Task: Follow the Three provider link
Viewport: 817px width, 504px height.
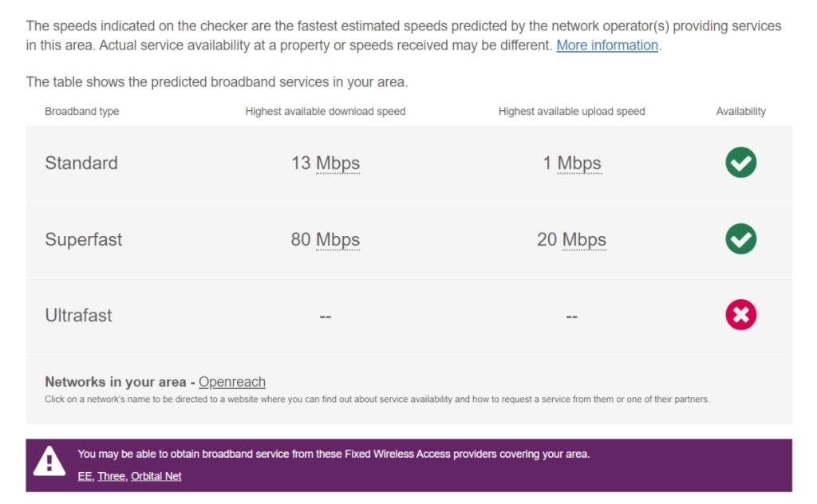Action: (112, 476)
